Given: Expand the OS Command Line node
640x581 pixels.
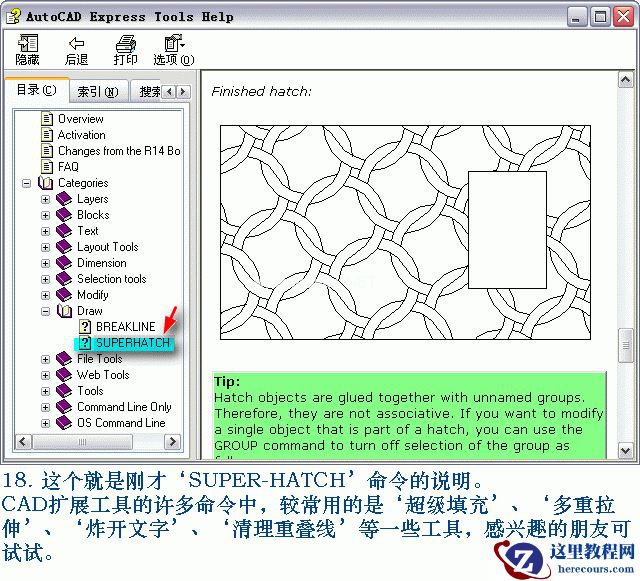Looking at the screenshot, I should point(46,423).
